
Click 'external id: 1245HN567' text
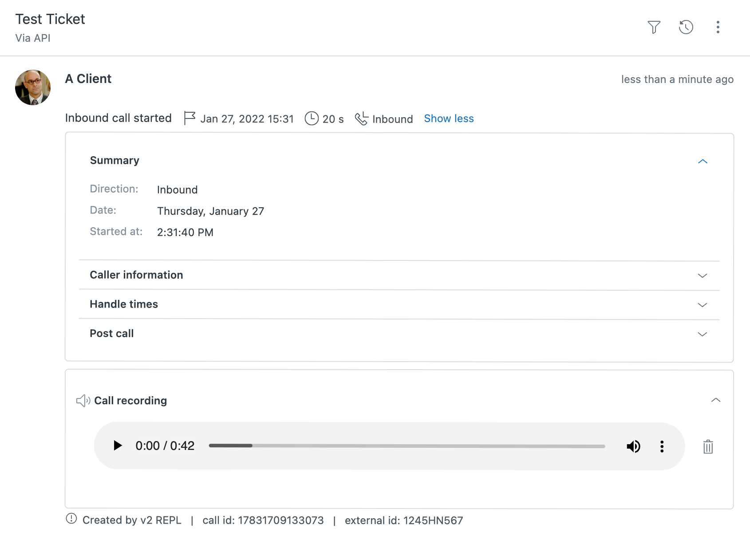click(x=404, y=521)
